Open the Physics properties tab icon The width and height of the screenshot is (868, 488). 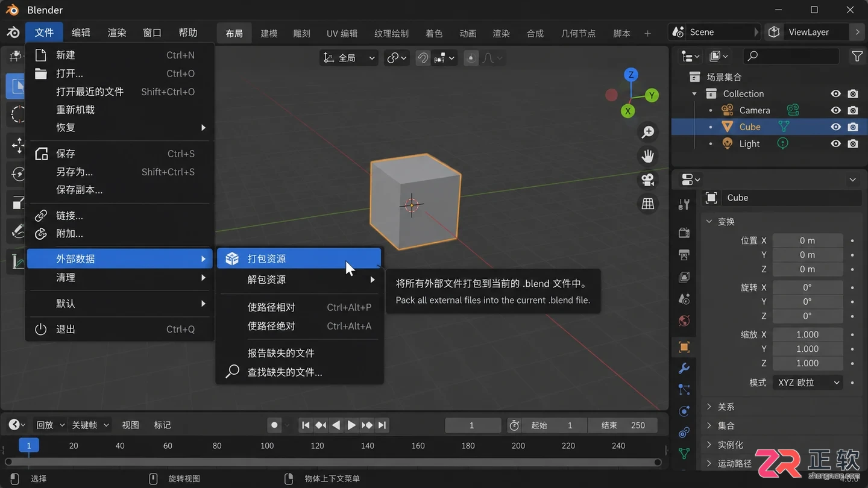click(x=684, y=411)
